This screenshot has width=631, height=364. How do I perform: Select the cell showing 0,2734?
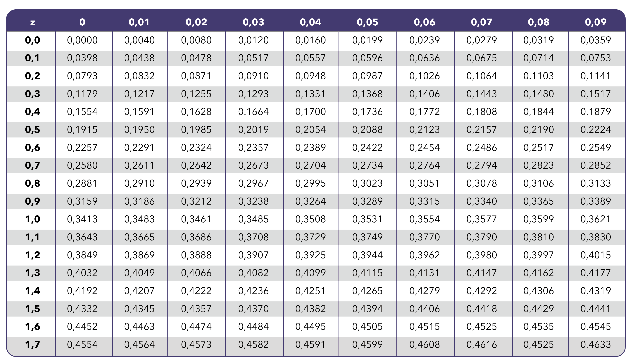pyautogui.click(x=367, y=165)
